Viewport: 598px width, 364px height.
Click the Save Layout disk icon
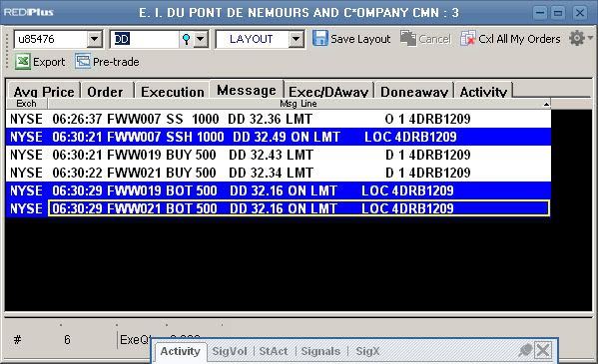point(320,39)
